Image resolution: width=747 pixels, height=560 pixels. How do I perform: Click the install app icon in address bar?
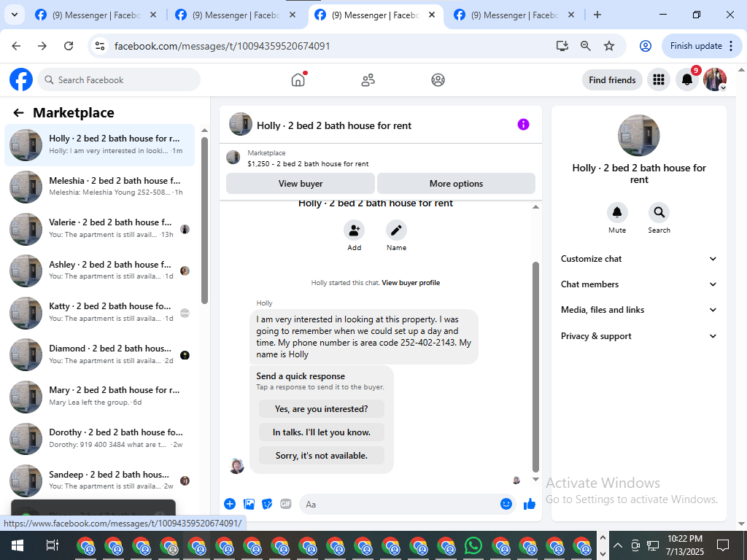point(562,46)
